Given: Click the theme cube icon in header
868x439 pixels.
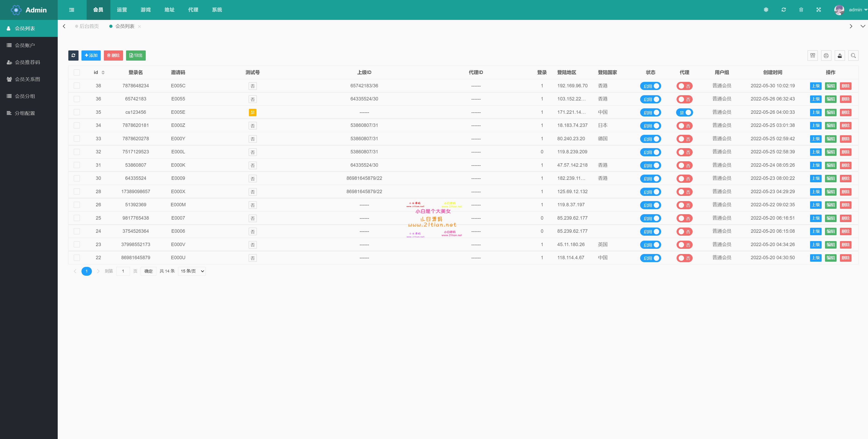Looking at the screenshot, I should coord(766,10).
